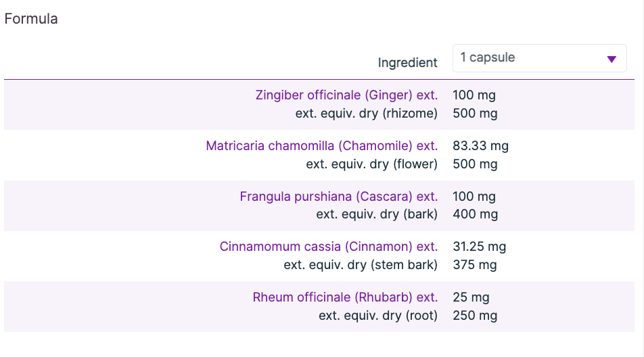
Task: Click the Ingredient column header
Action: click(407, 63)
